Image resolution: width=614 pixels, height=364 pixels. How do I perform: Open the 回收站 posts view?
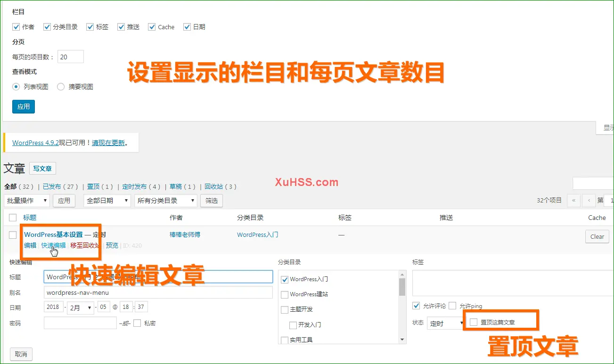214,186
